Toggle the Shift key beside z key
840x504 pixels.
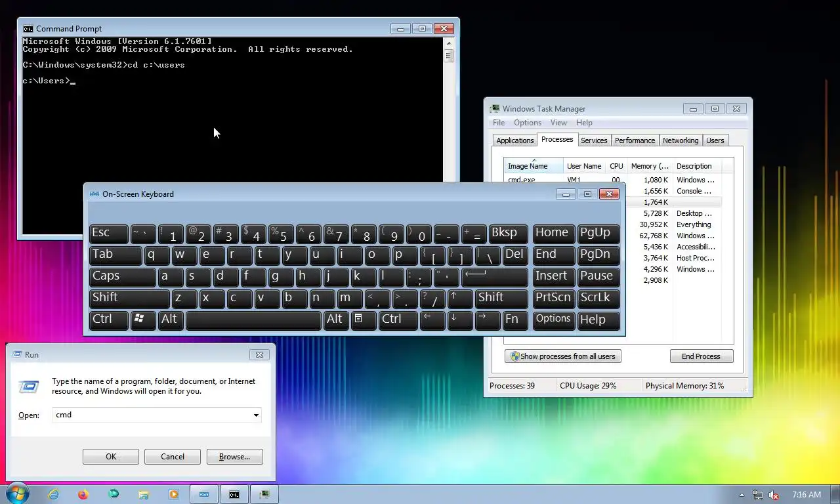pos(129,298)
